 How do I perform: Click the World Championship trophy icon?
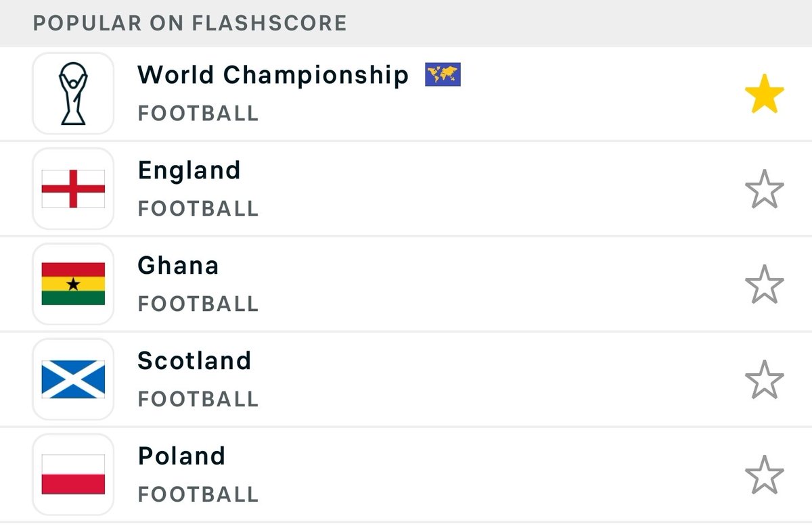(73, 93)
